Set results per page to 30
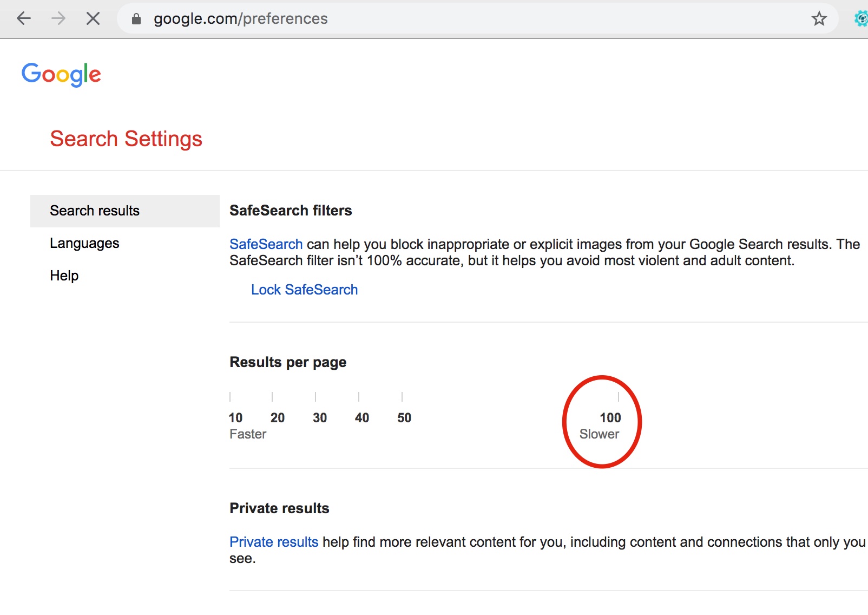This screenshot has width=868, height=615. tap(320, 417)
